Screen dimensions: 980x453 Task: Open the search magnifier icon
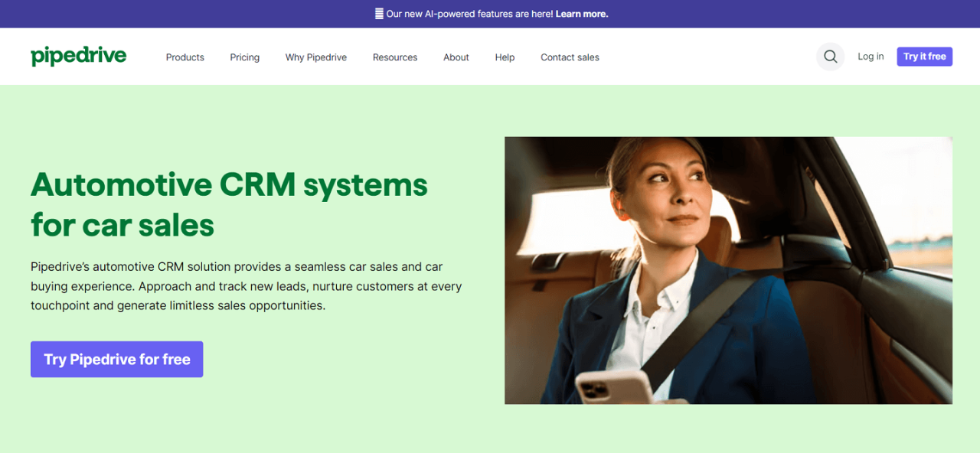[830, 57]
